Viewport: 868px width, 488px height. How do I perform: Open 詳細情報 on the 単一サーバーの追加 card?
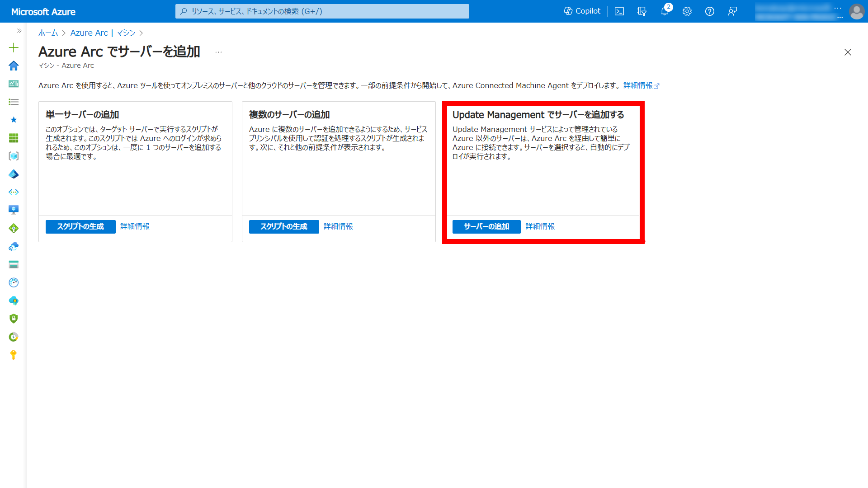(135, 226)
